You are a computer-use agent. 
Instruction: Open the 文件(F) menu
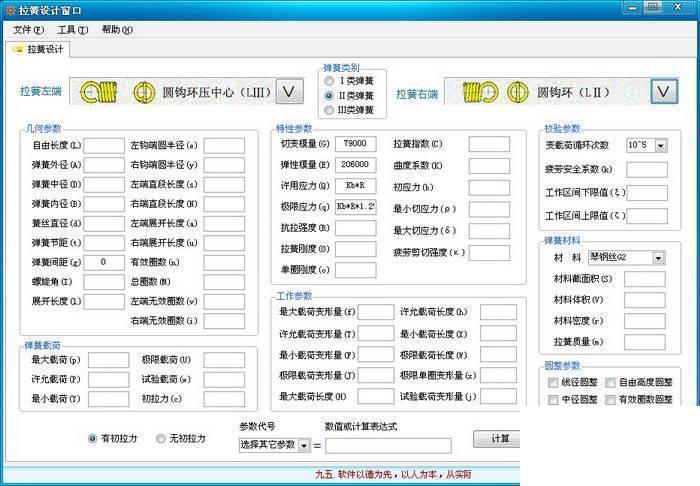pos(28,30)
